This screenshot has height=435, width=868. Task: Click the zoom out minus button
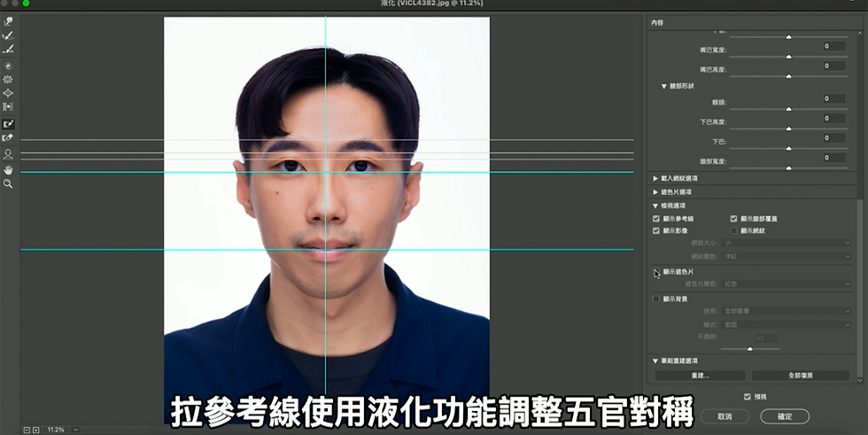(27, 430)
